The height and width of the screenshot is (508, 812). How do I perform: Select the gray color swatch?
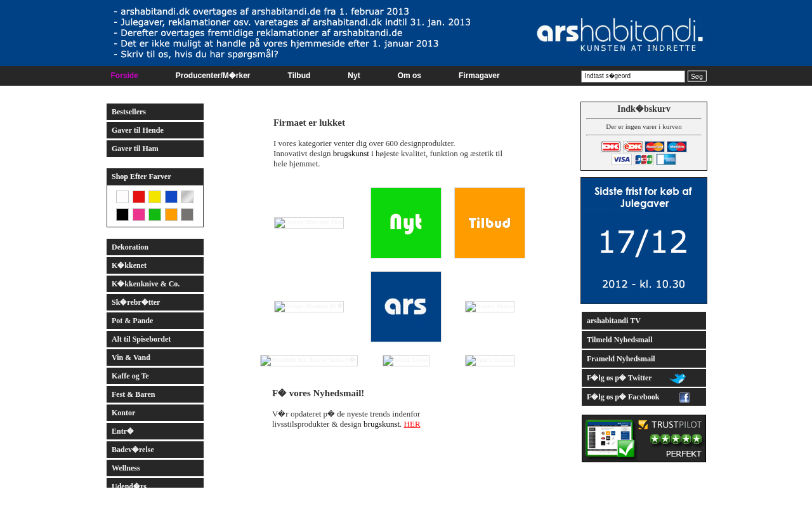coord(187,215)
